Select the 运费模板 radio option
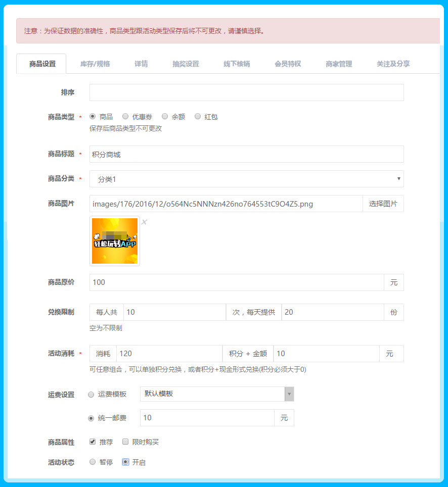448x487 pixels. point(91,395)
